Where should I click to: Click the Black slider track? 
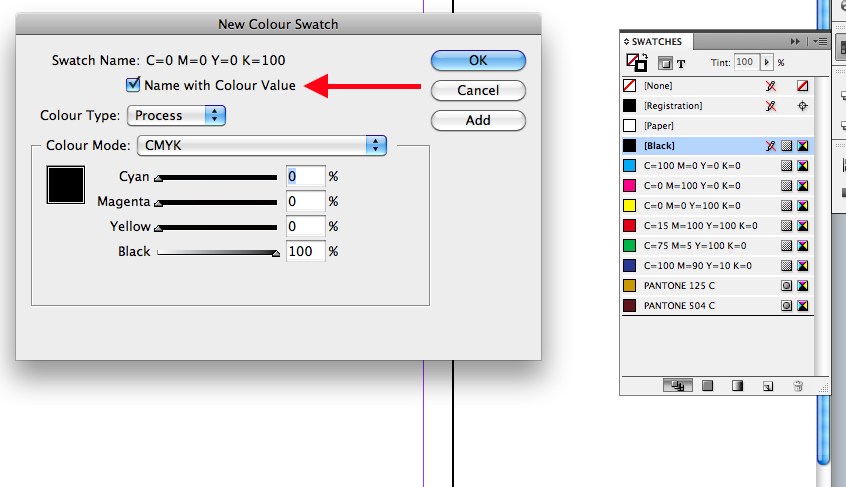[217, 252]
